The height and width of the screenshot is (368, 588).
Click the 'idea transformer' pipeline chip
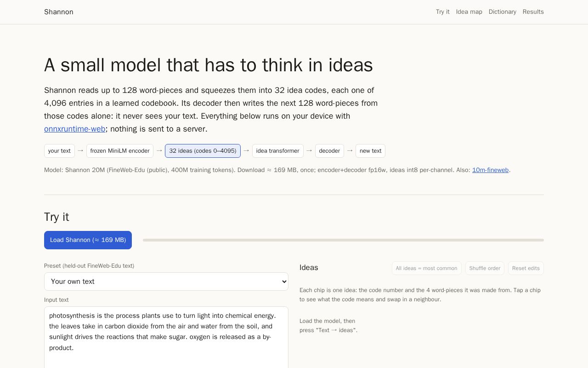(278, 151)
